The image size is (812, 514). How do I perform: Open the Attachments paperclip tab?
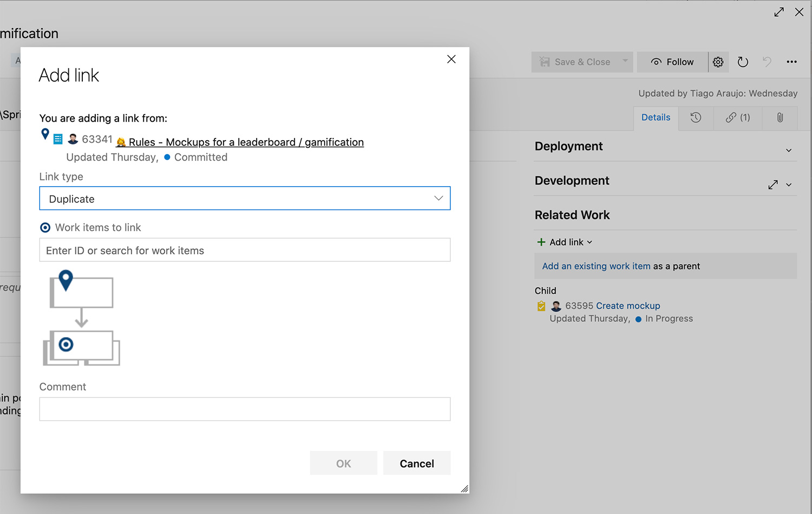pyautogui.click(x=780, y=117)
